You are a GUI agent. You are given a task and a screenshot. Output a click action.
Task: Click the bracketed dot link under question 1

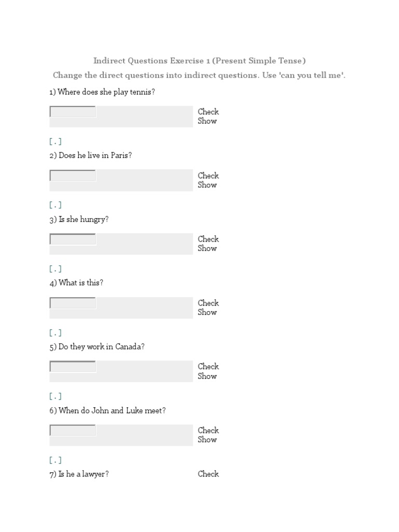tap(56, 141)
